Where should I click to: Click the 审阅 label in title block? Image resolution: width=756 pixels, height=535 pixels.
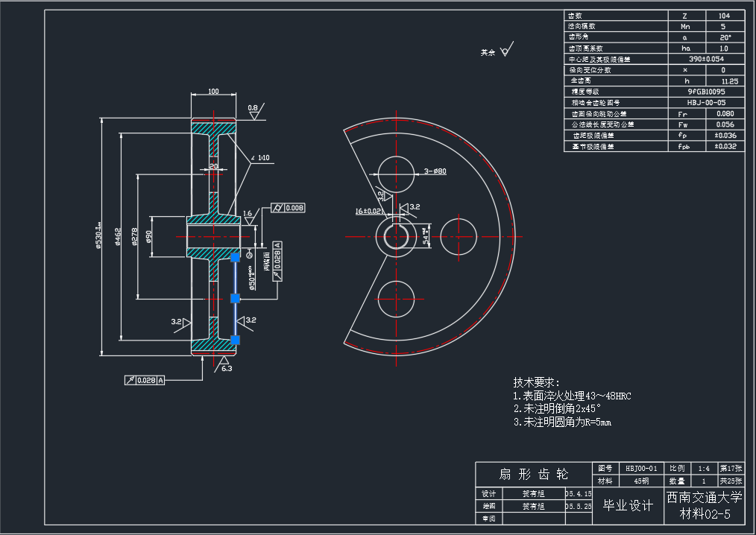tap(489, 519)
